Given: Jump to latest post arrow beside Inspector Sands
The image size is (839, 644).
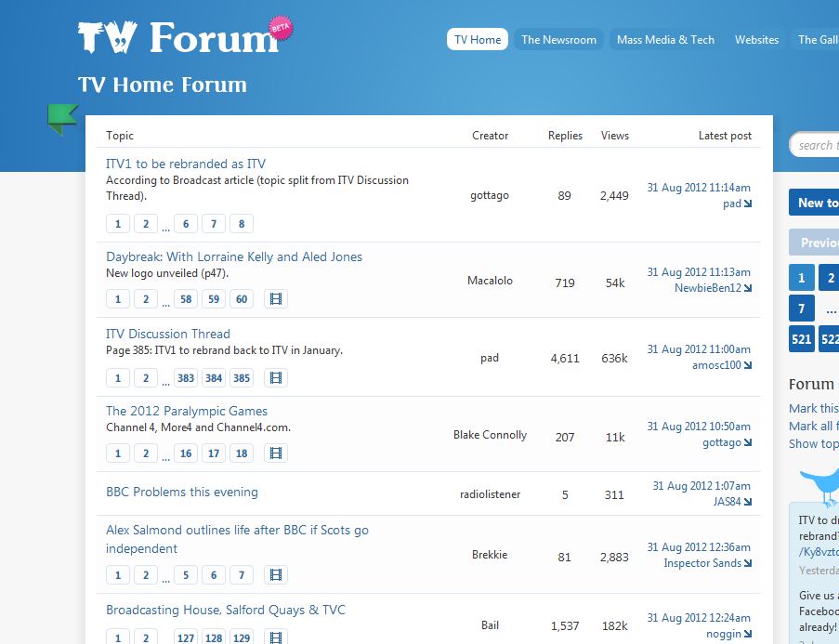Looking at the screenshot, I should [x=748, y=563].
